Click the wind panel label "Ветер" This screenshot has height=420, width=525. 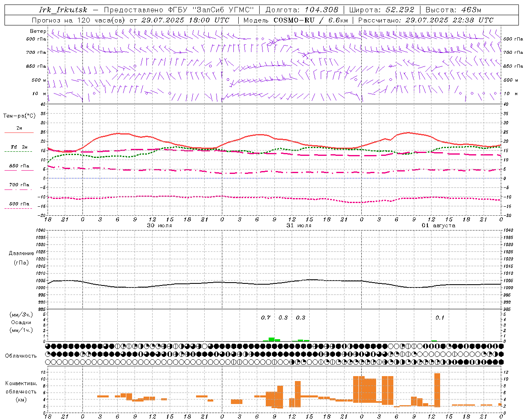coord(38,31)
